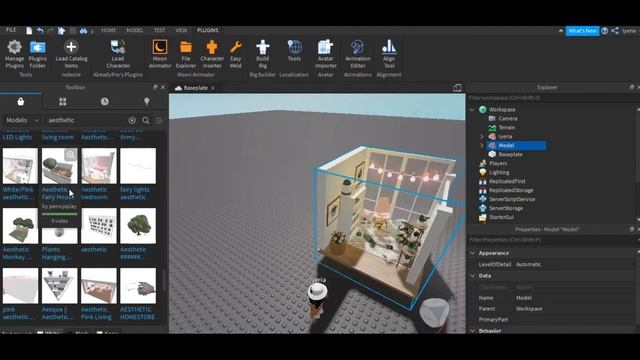Click the new file icon
This screenshot has height=360, width=640.
click(29, 31)
